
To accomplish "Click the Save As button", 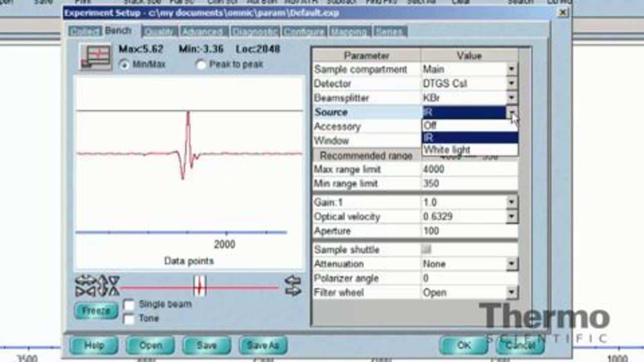I will [263, 345].
